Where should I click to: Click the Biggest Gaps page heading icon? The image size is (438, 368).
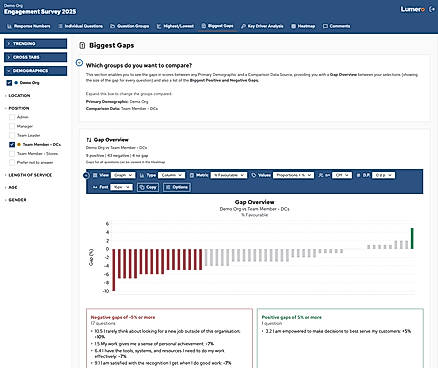82,45
